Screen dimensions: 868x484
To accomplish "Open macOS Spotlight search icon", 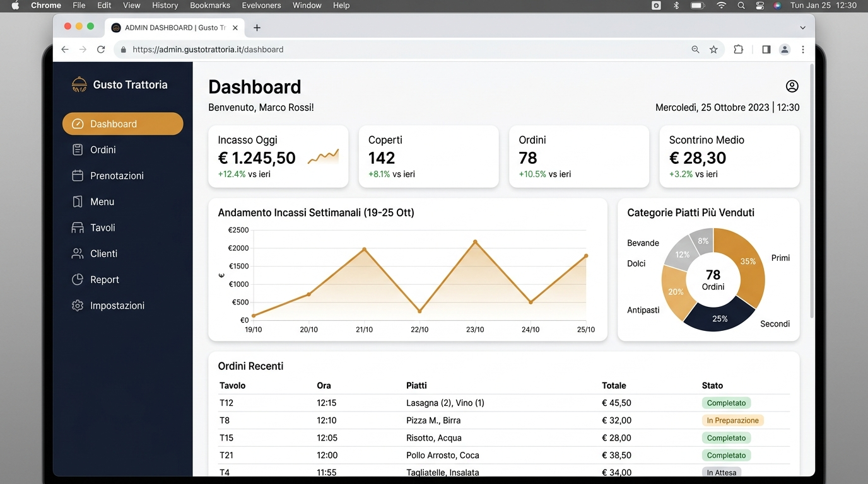I will click(x=741, y=5).
